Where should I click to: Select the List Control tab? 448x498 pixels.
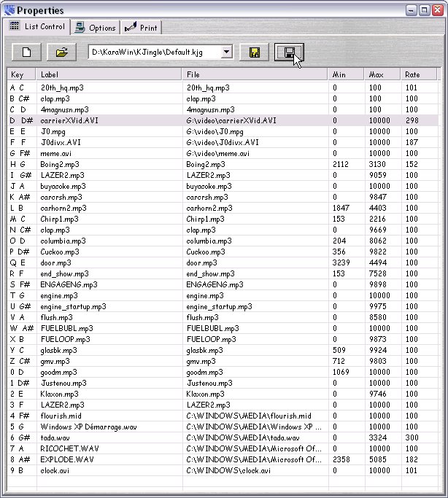click(x=38, y=27)
